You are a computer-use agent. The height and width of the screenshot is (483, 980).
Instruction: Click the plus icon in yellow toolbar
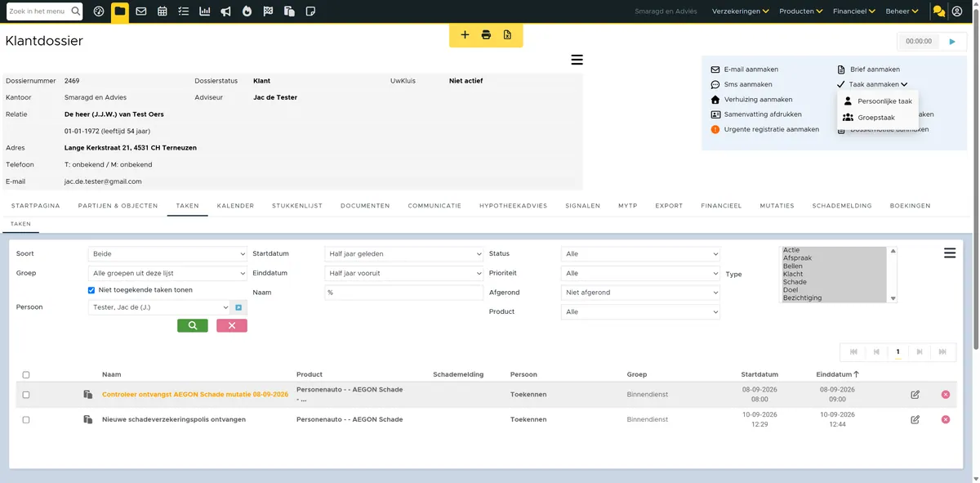pos(465,34)
